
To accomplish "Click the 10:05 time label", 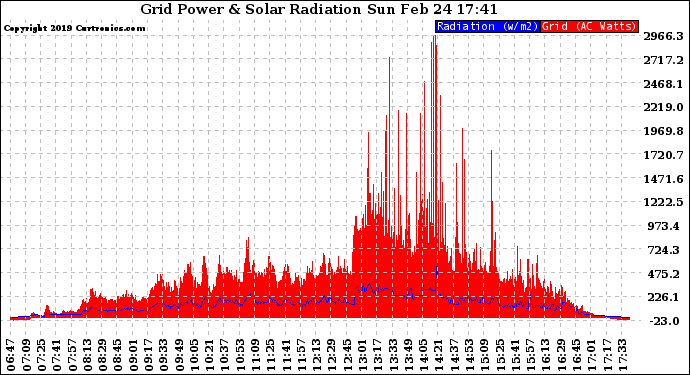I will 194,355.
